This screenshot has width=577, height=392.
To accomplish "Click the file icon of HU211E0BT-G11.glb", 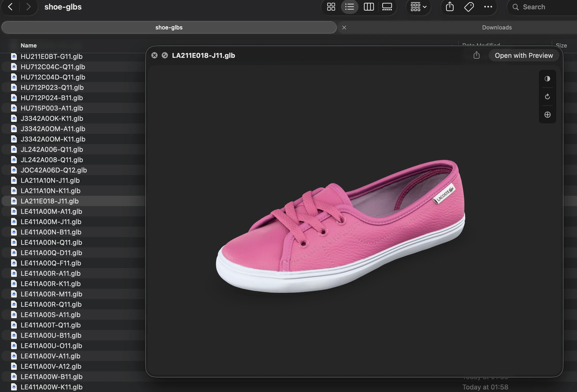I will [14, 56].
